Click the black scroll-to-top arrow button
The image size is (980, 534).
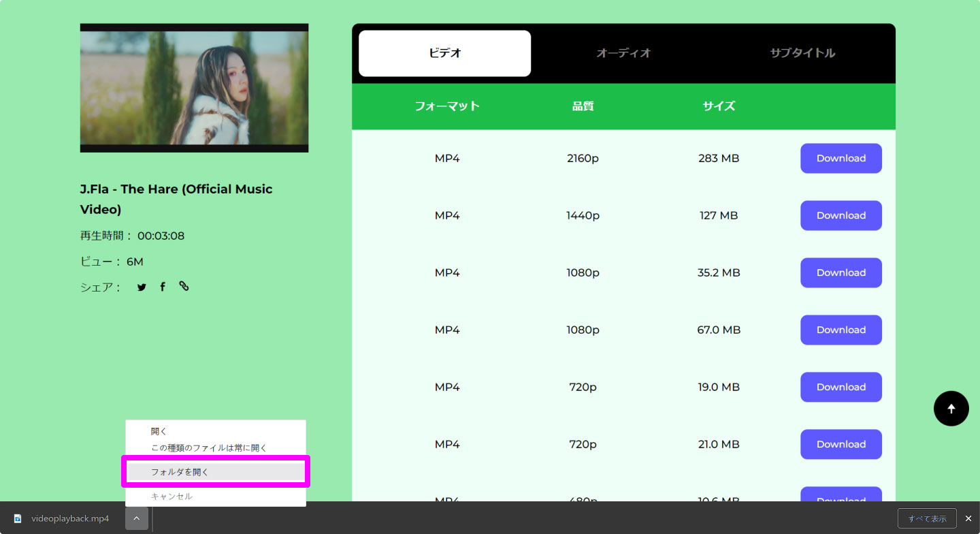tap(951, 409)
